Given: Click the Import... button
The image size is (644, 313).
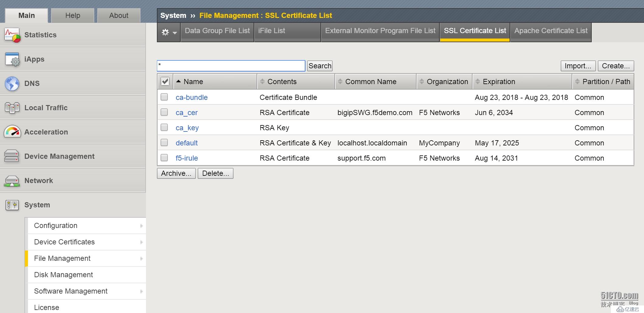Looking at the screenshot, I should pos(578,66).
